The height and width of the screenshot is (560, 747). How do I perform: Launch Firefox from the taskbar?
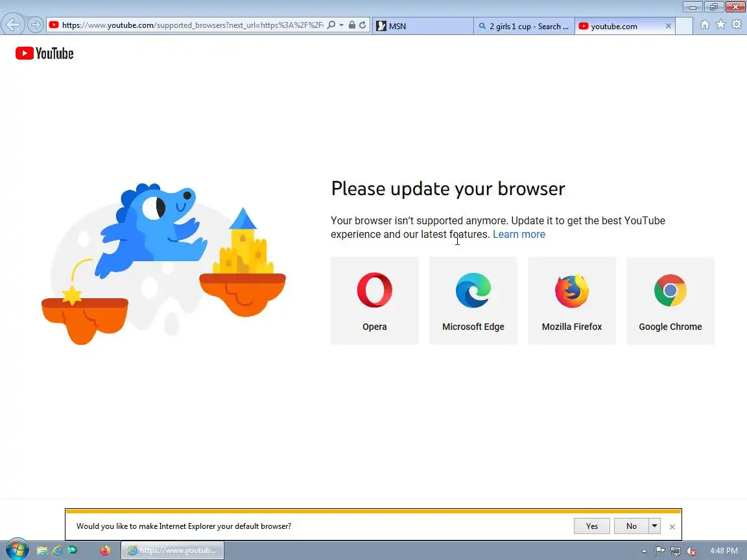tap(105, 550)
